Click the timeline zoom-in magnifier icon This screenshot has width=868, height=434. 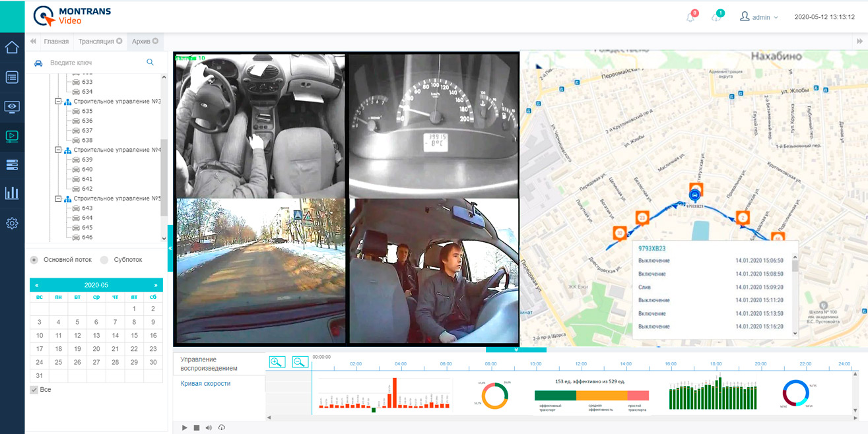coord(277,361)
